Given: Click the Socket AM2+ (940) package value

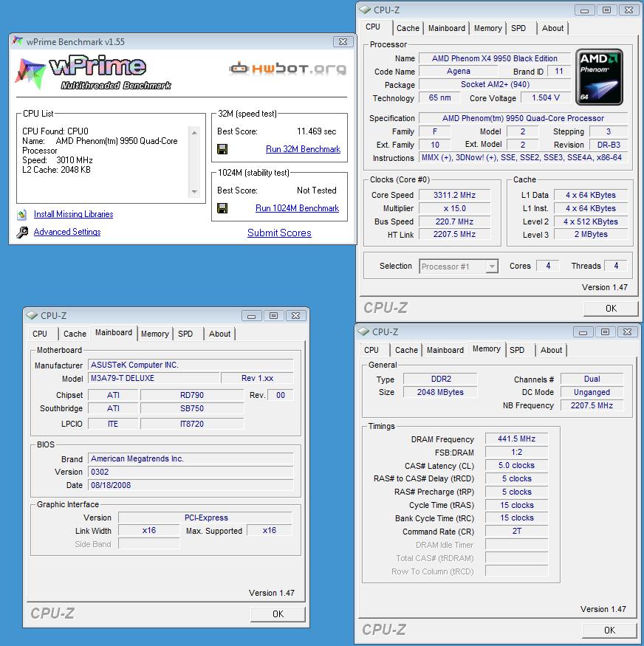Looking at the screenshot, I should coord(494,84).
